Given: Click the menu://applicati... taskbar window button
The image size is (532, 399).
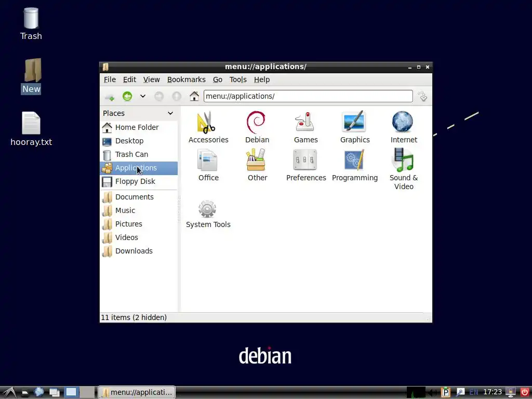Looking at the screenshot, I should point(137,392).
